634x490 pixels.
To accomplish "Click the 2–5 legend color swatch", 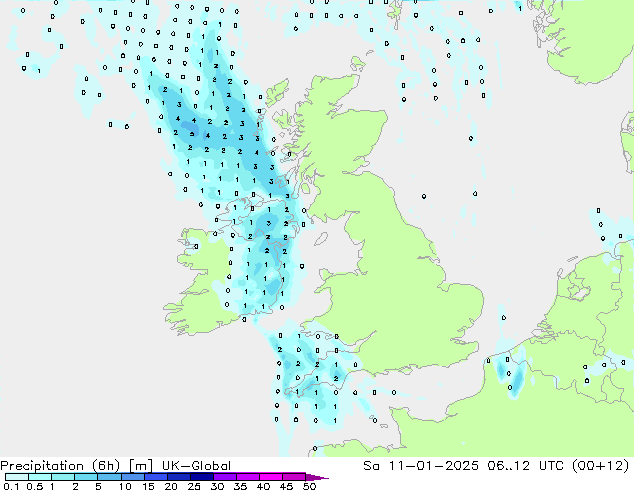I will coord(86,477).
